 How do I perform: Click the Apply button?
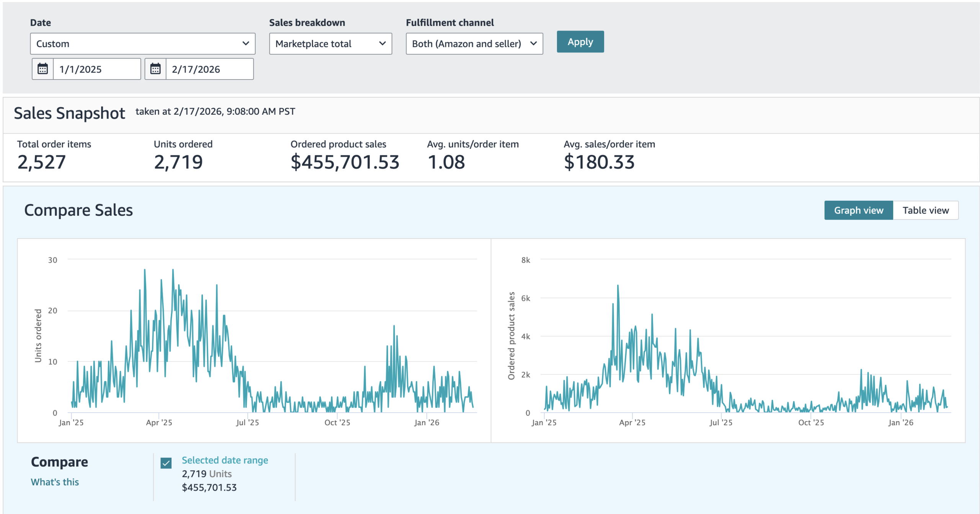click(x=580, y=42)
